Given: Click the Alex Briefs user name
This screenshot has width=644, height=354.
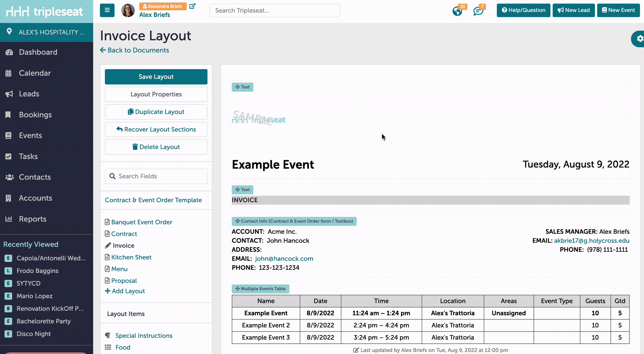Looking at the screenshot, I should coord(154,15).
